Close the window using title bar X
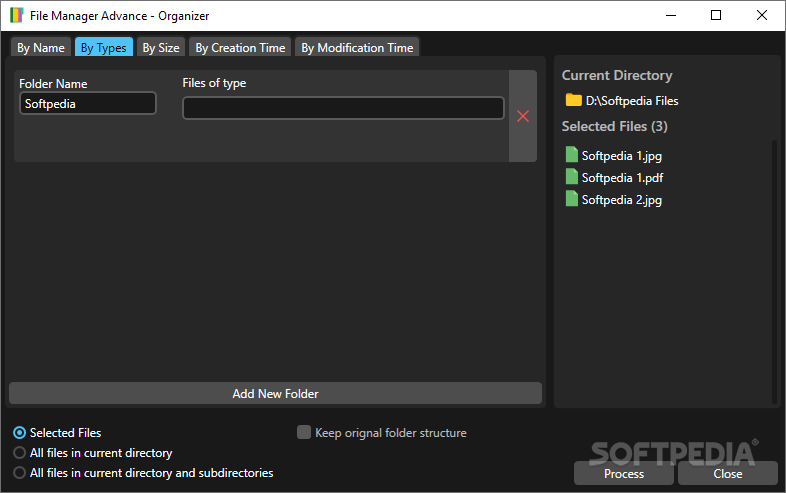The height and width of the screenshot is (493, 786). tap(761, 15)
